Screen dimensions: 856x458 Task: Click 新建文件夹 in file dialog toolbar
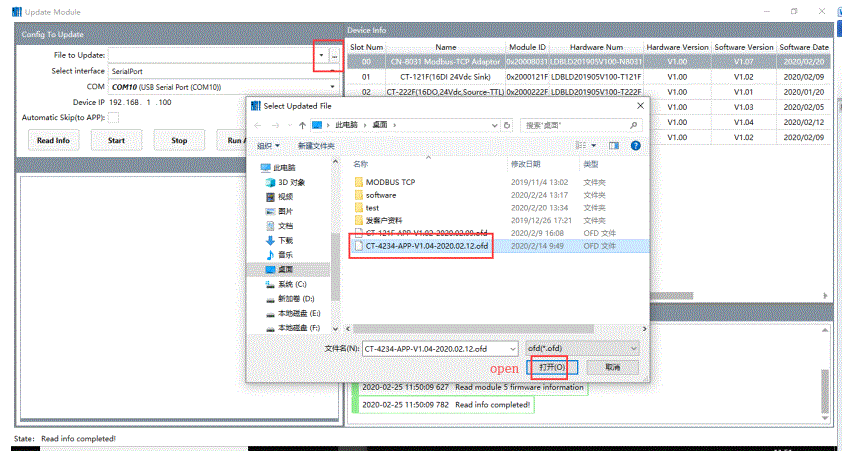click(316, 146)
